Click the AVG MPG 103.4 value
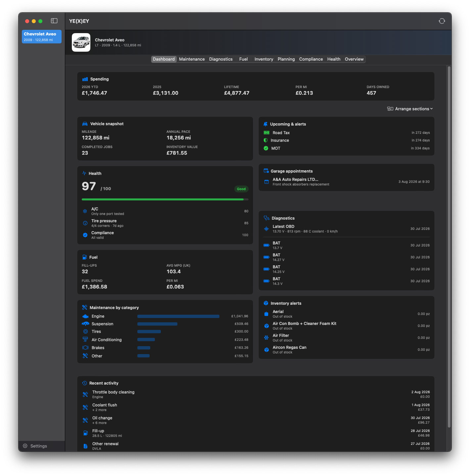470x476 pixels. 173,272
